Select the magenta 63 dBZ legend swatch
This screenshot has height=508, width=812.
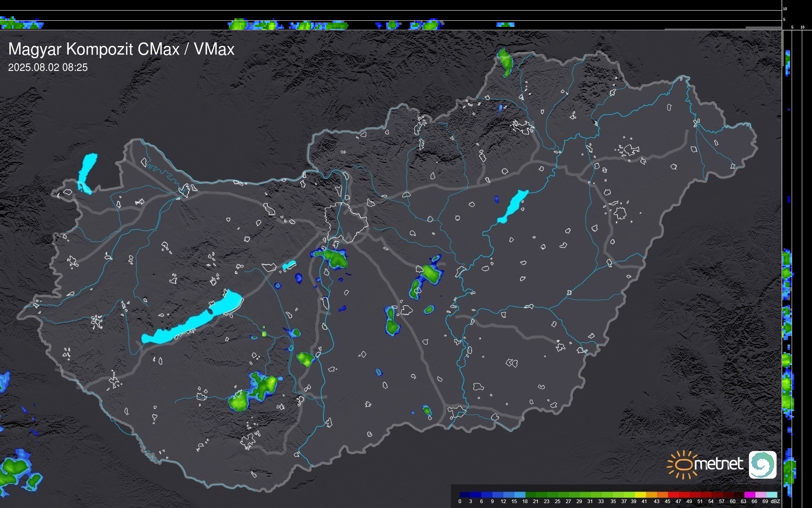coord(749,495)
